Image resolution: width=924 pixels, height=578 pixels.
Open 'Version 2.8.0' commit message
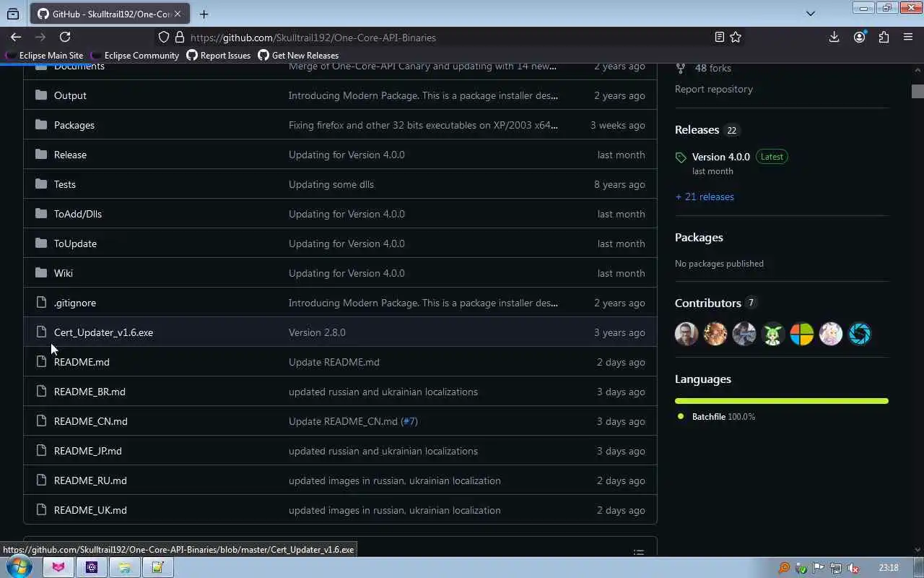[317, 332]
